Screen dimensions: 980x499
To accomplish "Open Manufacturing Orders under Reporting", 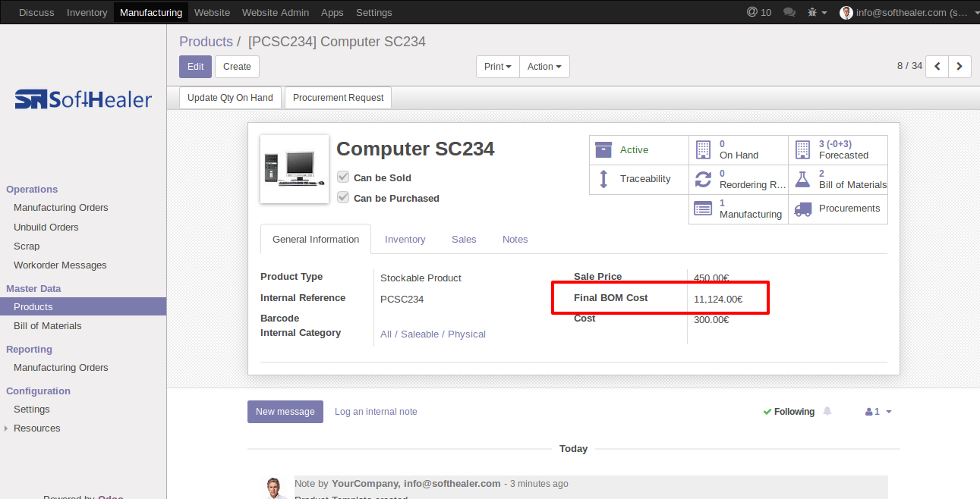I will click(x=61, y=367).
